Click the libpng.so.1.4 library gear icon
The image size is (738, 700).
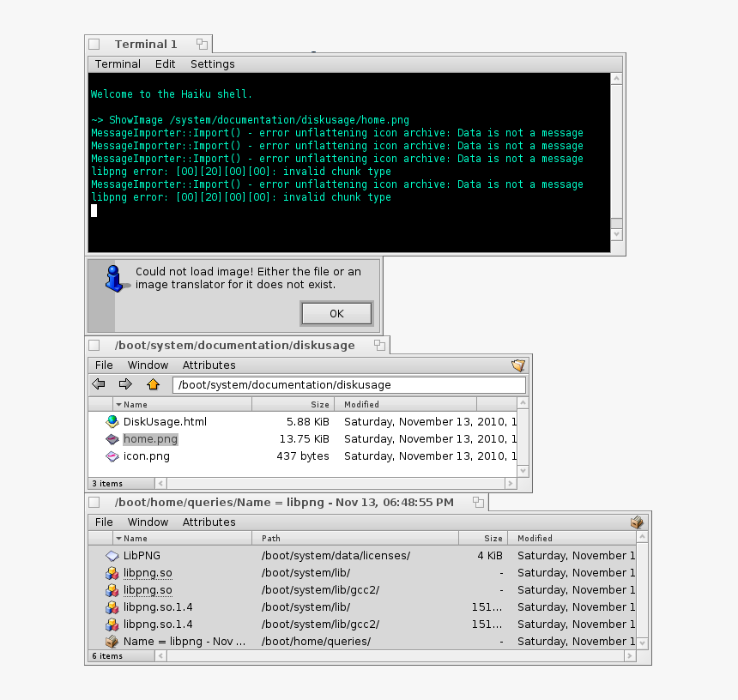112,606
